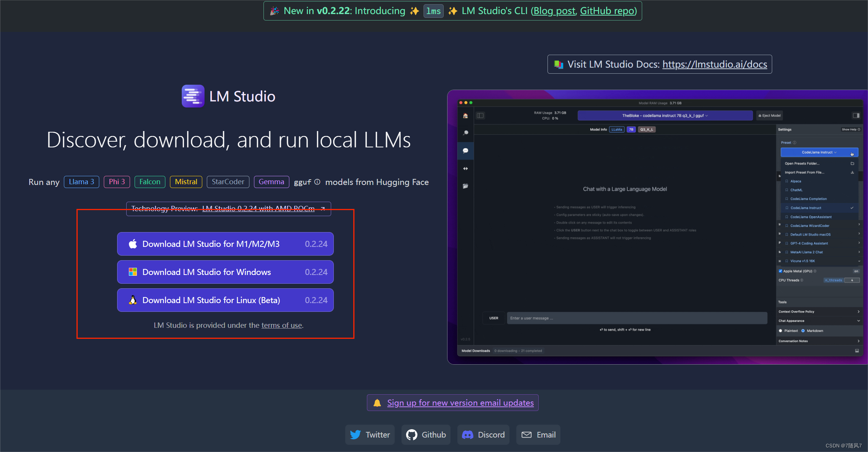The image size is (868, 452).
Task: Choose Import Preset From File entry
Action: (x=805, y=172)
